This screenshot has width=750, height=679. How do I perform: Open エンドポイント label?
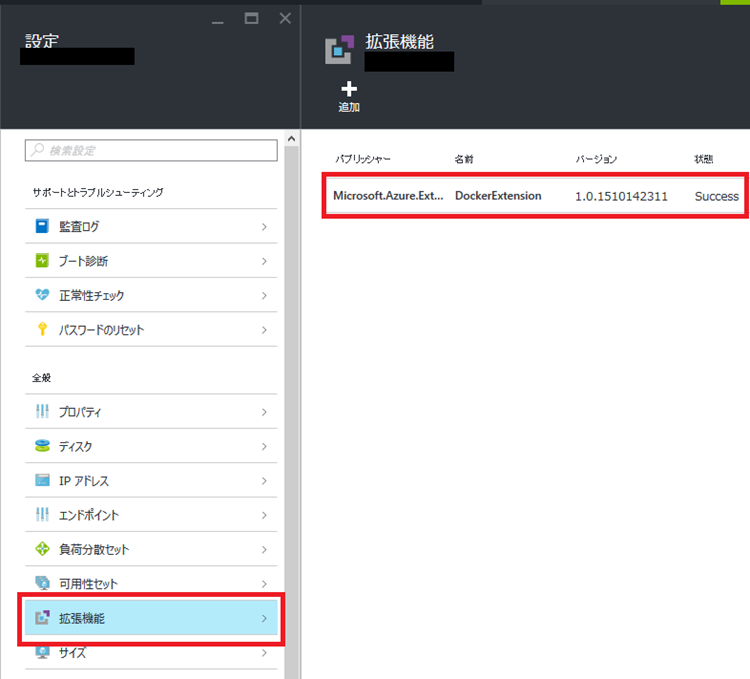click(x=88, y=515)
